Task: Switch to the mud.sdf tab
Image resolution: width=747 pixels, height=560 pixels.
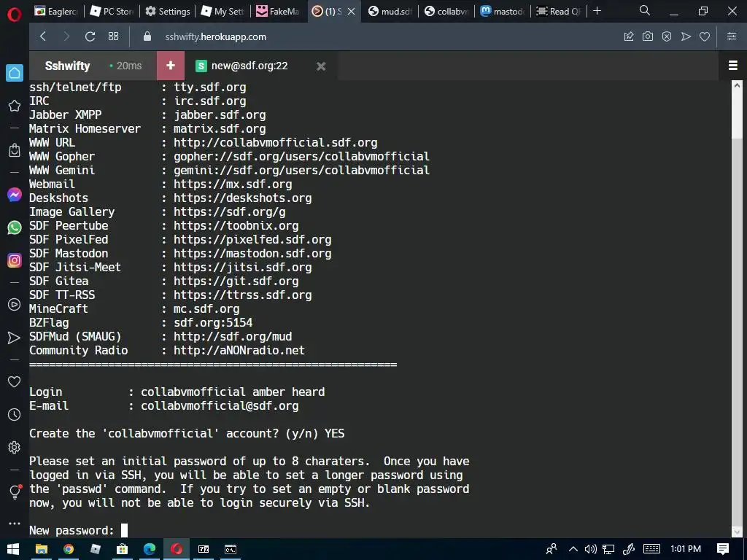Action: click(x=390, y=12)
